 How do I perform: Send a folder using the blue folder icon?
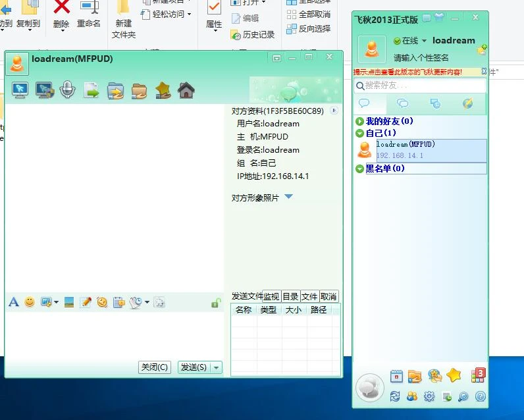116,91
